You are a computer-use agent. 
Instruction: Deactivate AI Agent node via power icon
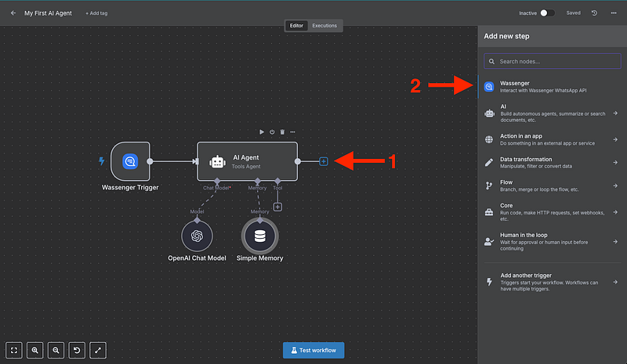click(x=272, y=132)
